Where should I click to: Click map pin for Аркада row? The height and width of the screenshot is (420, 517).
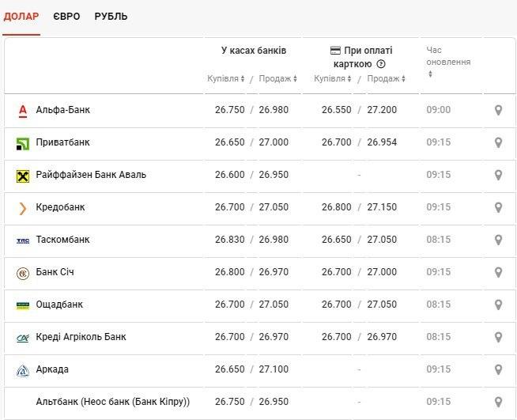[x=498, y=369]
